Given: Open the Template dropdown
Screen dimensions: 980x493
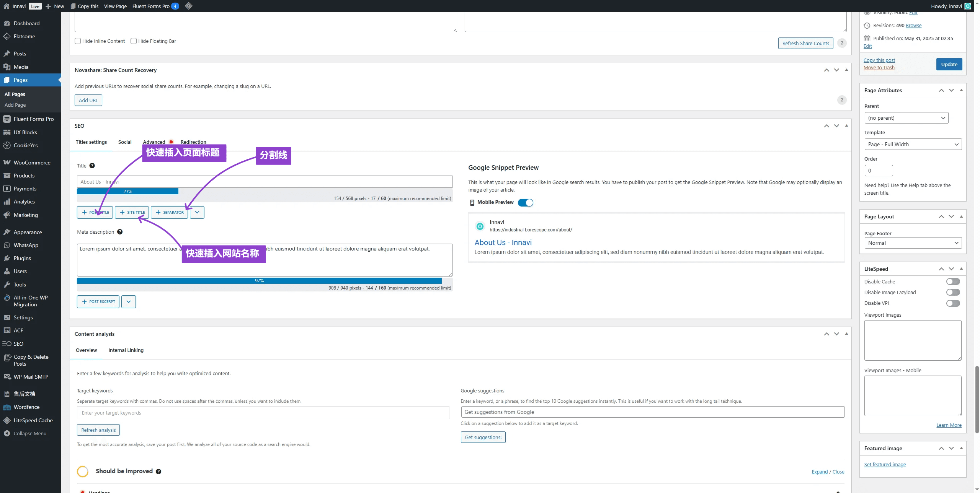Looking at the screenshot, I should click(913, 144).
